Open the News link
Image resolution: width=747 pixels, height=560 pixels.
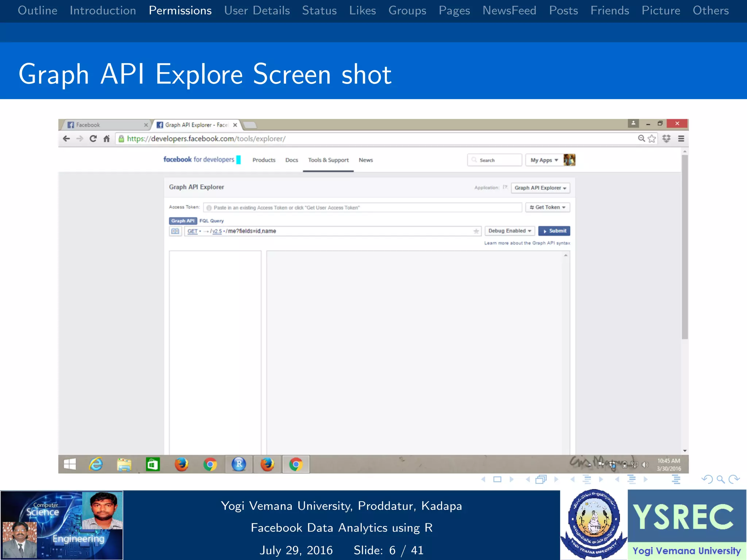[x=365, y=160]
